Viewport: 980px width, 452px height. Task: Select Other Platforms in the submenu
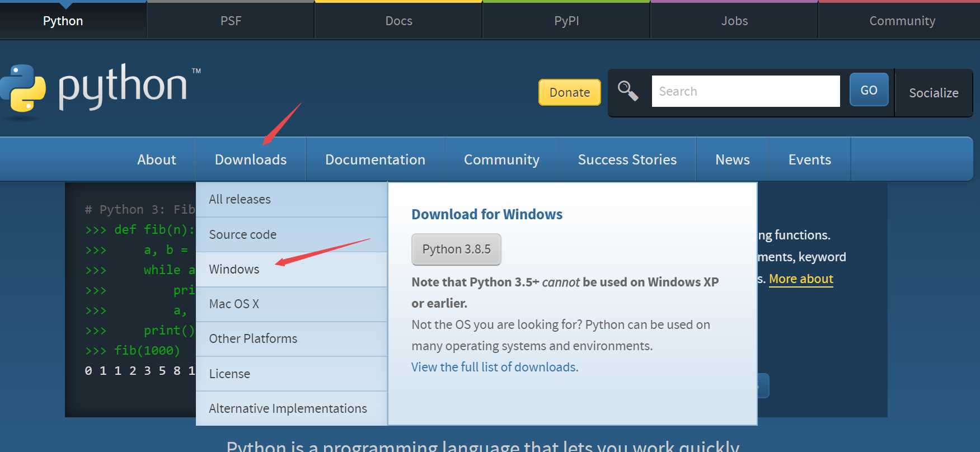click(x=292, y=338)
